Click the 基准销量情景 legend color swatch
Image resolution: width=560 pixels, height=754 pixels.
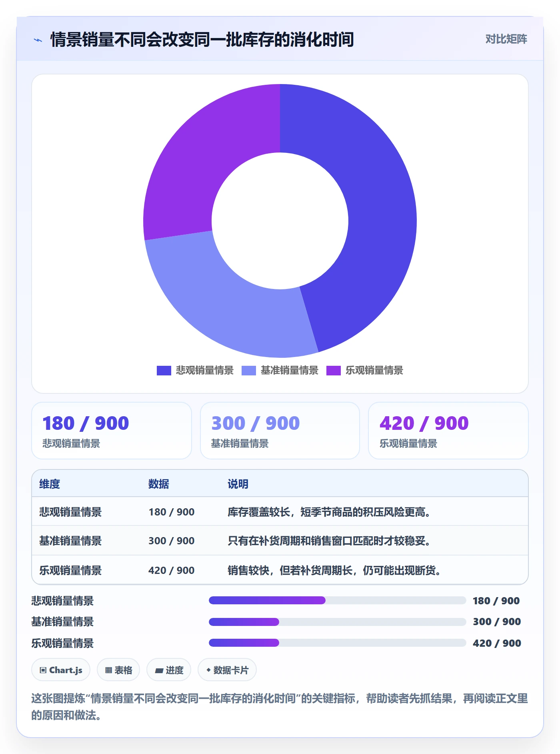(x=249, y=371)
